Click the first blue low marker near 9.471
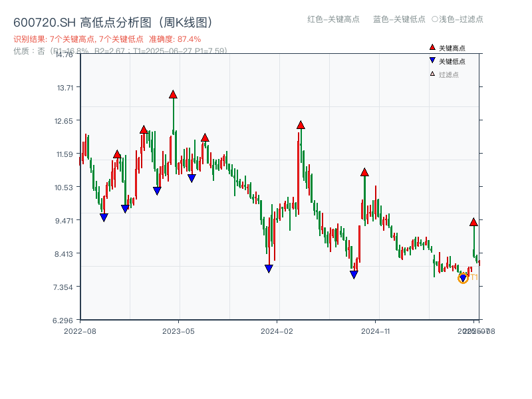 click(104, 217)
